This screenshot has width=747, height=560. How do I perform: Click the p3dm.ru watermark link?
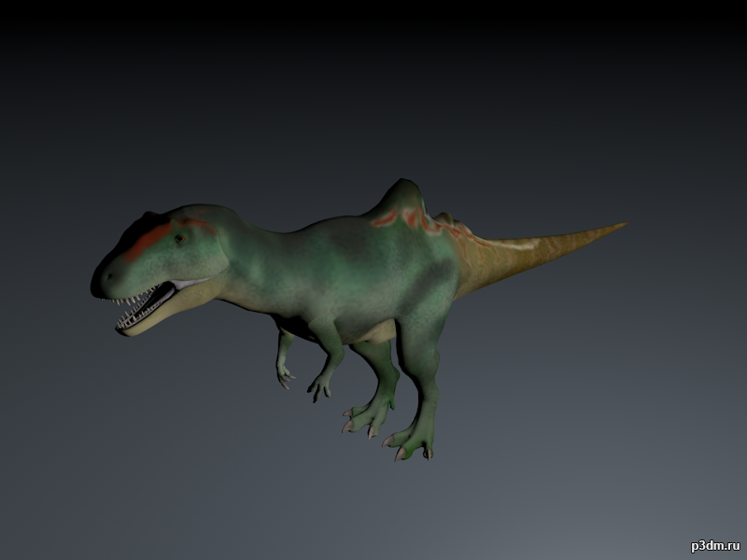click(x=714, y=546)
